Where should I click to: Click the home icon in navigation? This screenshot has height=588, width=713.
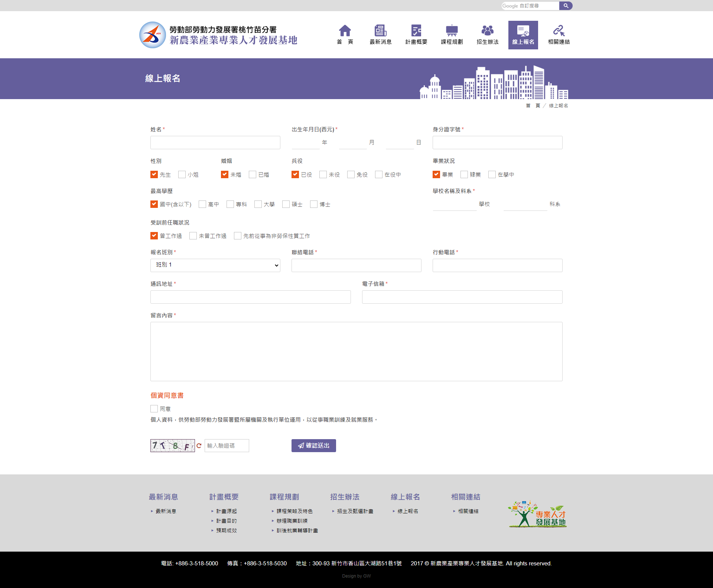345,30
